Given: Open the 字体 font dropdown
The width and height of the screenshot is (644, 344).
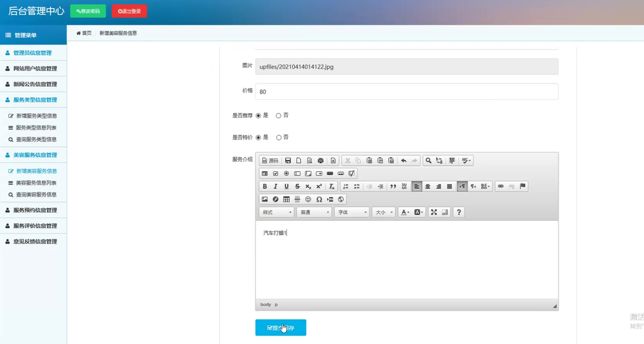Looking at the screenshot, I should tap(352, 212).
